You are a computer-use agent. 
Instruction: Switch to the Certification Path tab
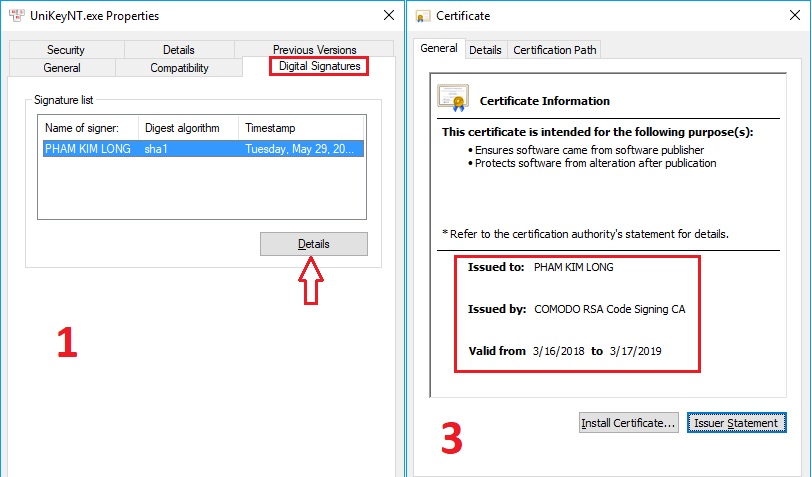pos(555,50)
